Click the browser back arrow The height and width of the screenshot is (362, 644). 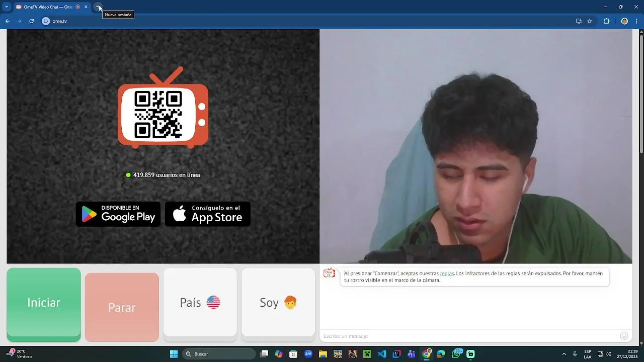[7, 21]
